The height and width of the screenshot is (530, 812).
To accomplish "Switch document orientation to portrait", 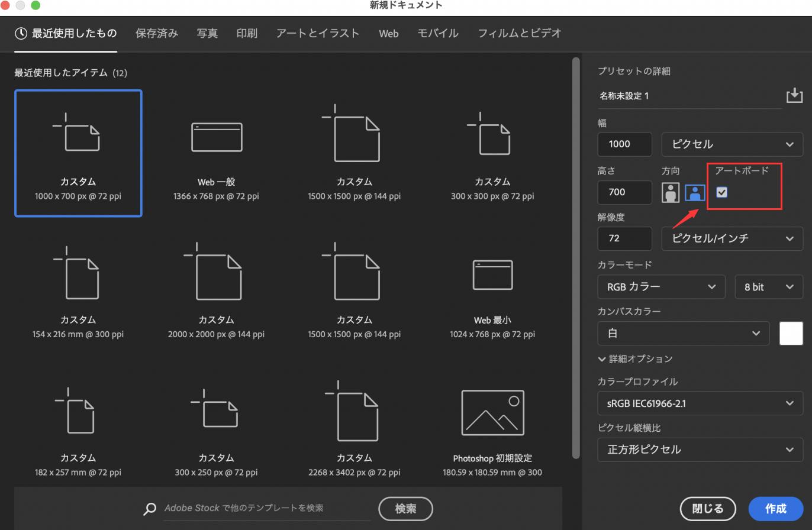I will click(670, 192).
